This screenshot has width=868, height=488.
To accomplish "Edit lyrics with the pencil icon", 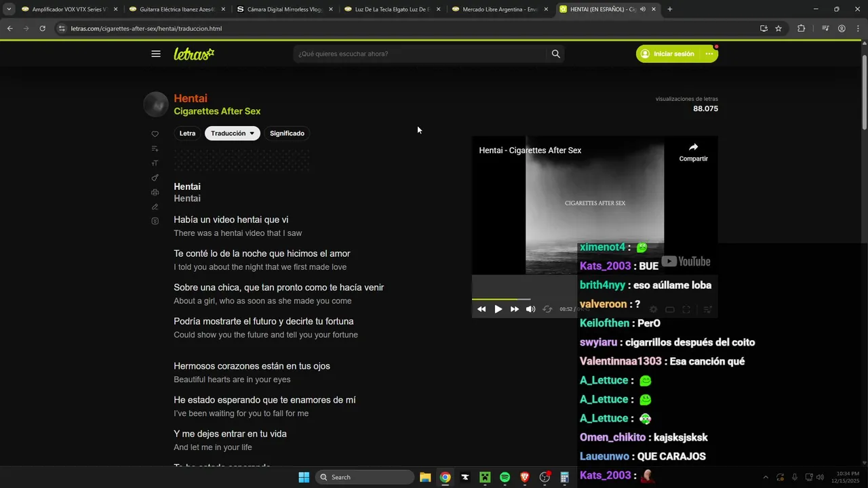I will click(155, 207).
